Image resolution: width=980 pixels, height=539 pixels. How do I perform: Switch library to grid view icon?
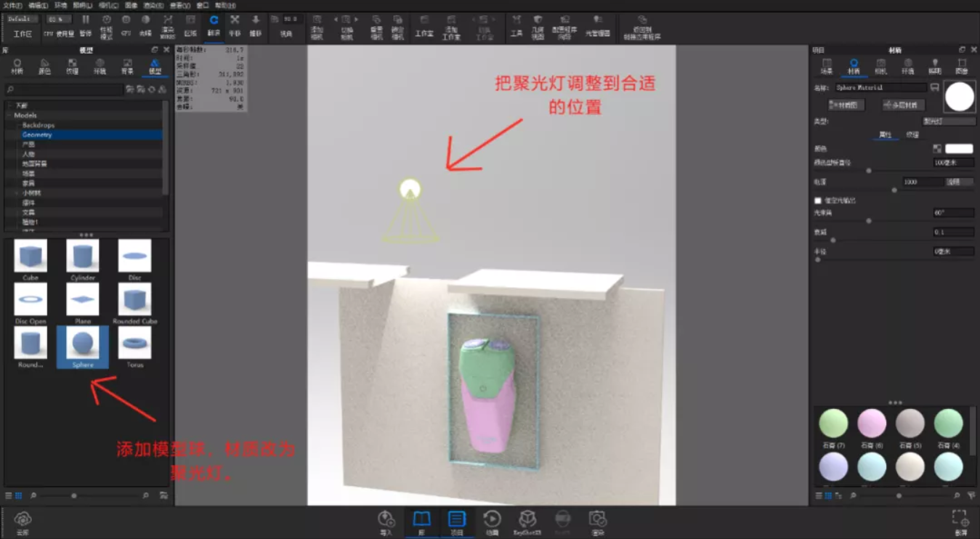(x=18, y=495)
